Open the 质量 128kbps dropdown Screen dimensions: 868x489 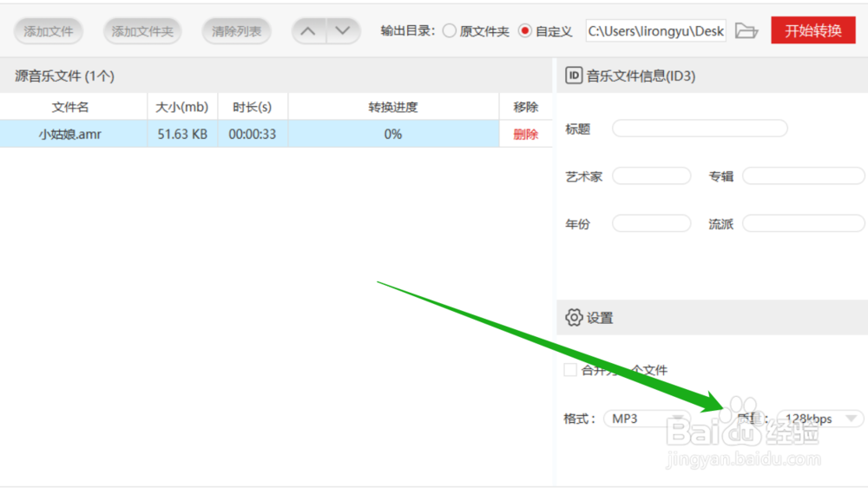point(820,419)
